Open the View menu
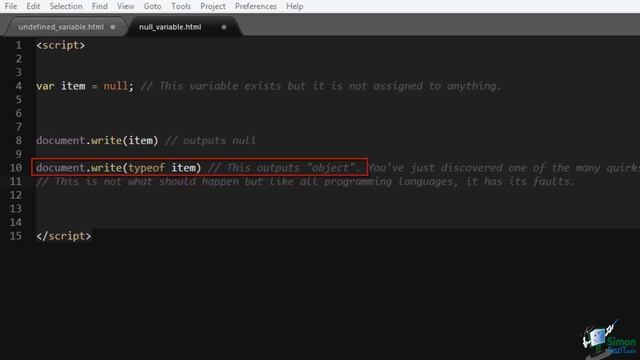Screen dimensions: 640x360 coord(125,6)
